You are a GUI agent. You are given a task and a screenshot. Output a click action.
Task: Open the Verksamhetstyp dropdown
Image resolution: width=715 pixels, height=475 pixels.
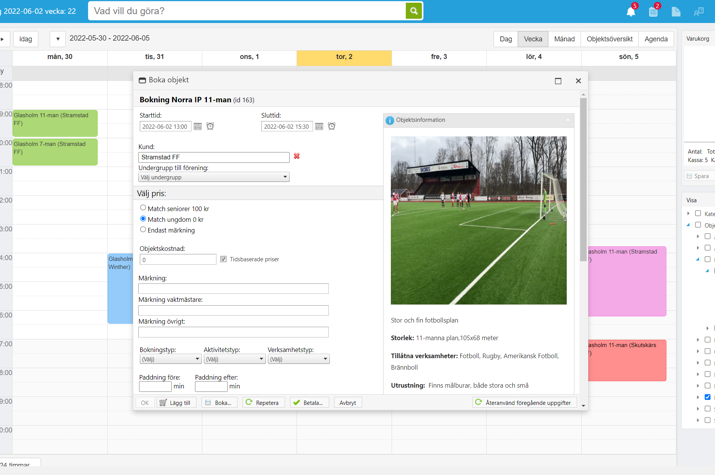point(298,359)
